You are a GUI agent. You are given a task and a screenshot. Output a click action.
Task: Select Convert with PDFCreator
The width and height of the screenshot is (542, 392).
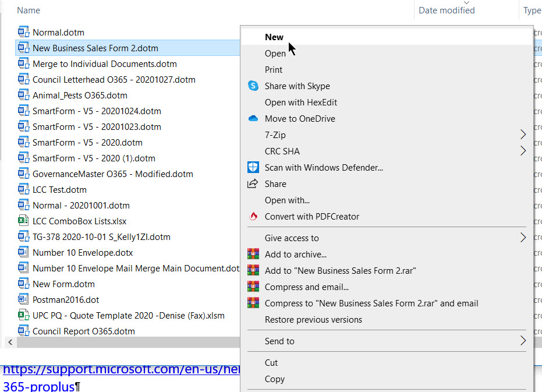pos(387,216)
